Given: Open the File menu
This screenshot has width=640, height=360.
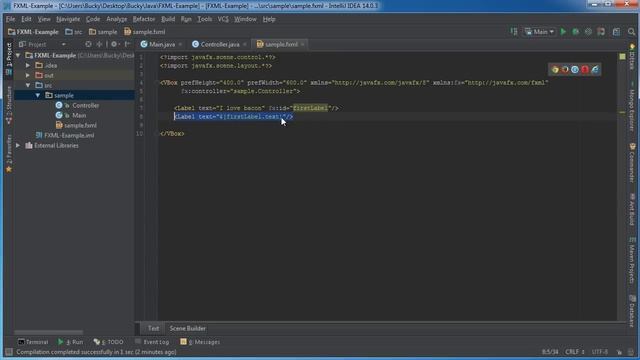Looking at the screenshot, I should click(x=10, y=19).
